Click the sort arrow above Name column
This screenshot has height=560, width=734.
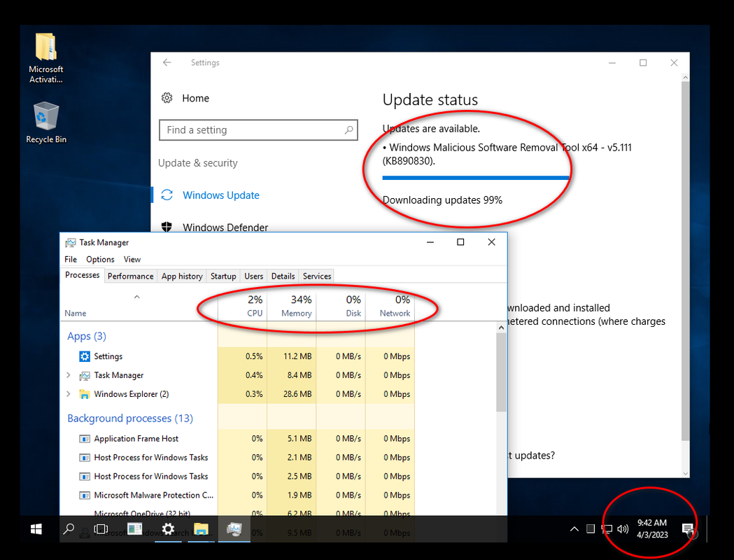coord(136,297)
